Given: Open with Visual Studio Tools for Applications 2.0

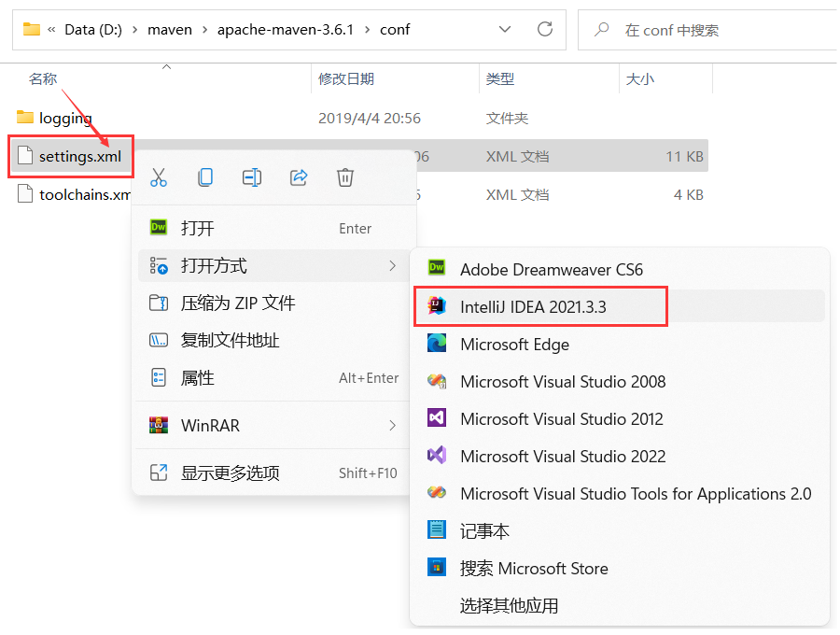Looking at the screenshot, I should point(620,493).
